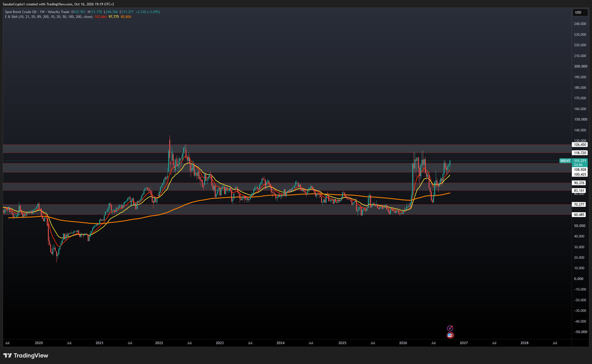Viewport: 592px width, 364px height.
Task: Click the 2022 time axis label
Action: tap(159, 342)
